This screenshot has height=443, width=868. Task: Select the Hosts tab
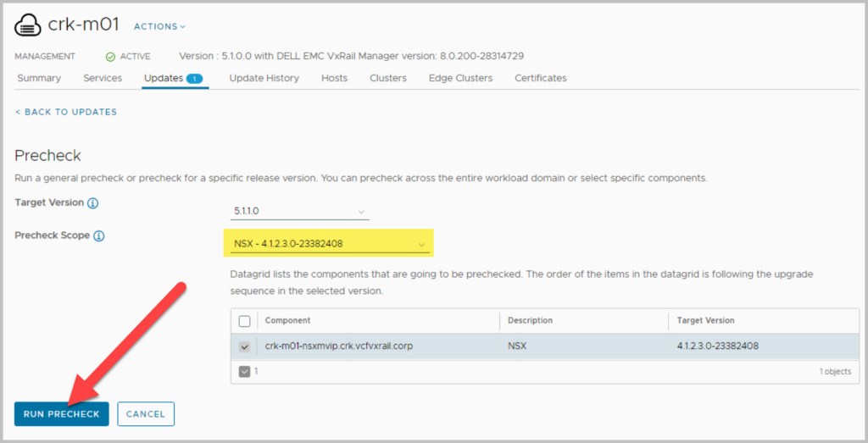click(334, 78)
